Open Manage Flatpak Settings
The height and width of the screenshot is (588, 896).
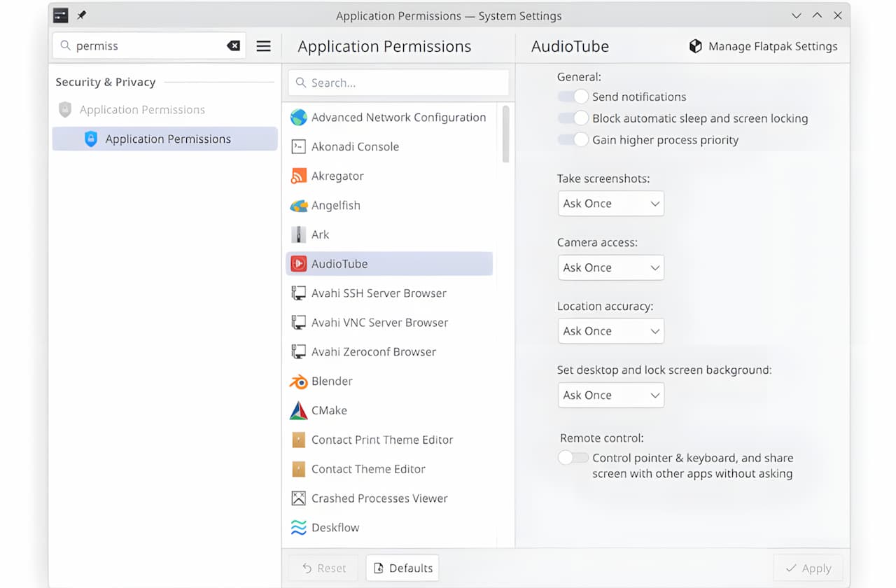tap(763, 46)
